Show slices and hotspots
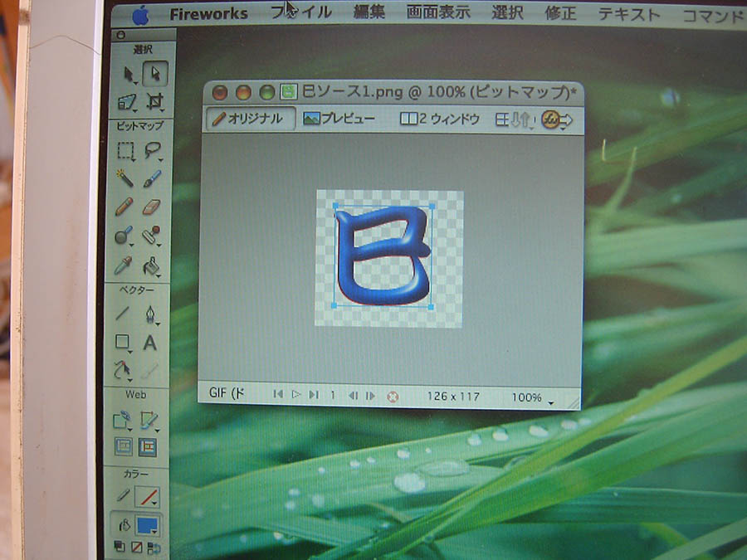The height and width of the screenshot is (560, 747). point(147,447)
